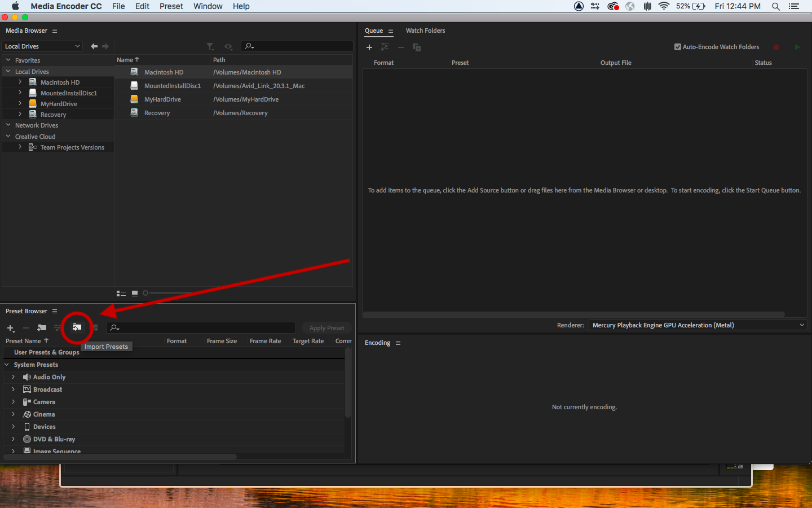
Task: Select the Queue tab
Action: click(x=374, y=30)
